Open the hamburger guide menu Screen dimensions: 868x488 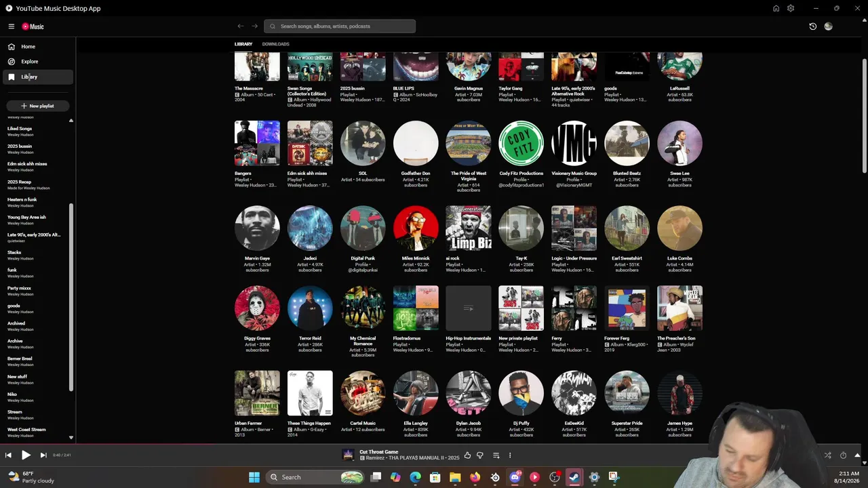(x=12, y=26)
